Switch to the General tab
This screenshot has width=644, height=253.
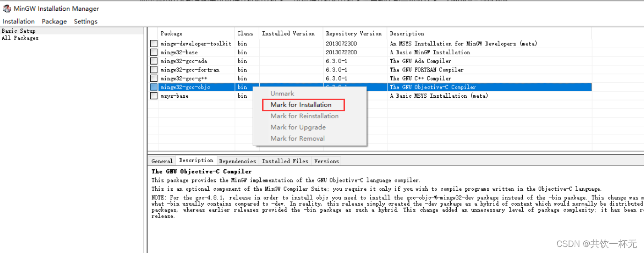pos(162,161)
